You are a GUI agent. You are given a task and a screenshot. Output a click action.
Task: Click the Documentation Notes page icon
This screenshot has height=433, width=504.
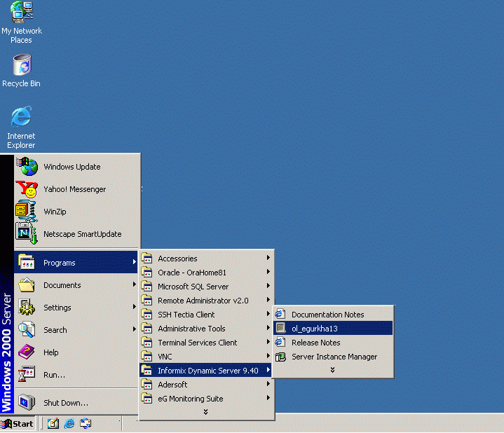[280, 314]
